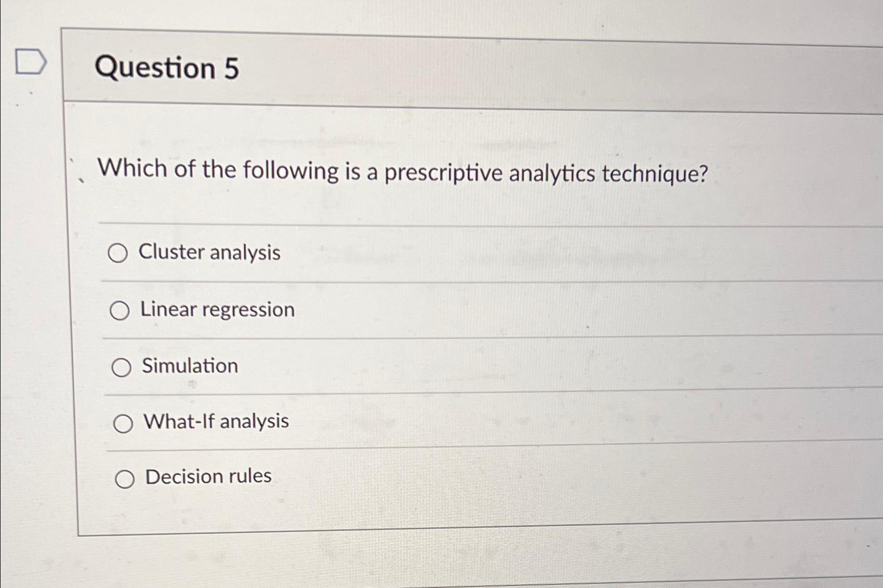Select the Cluster analysis radio button
This screenshot has width=883, height=588.
click(x=118, y=254)
